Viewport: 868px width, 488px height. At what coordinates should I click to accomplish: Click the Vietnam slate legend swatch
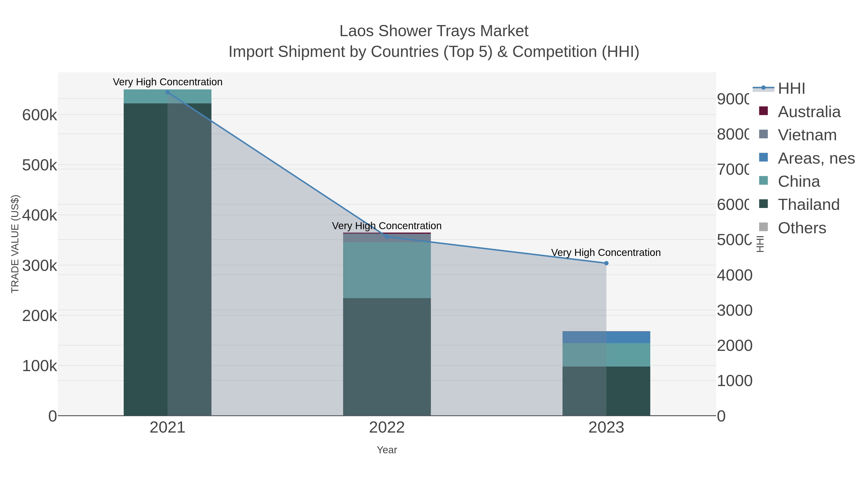(x=763, y=134)
